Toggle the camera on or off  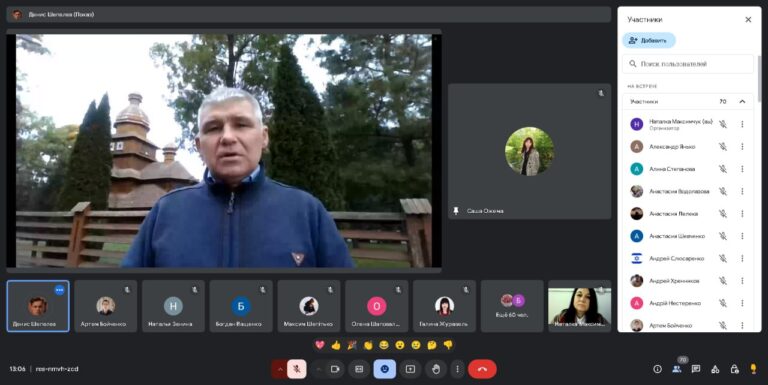[x=336, y=369]
